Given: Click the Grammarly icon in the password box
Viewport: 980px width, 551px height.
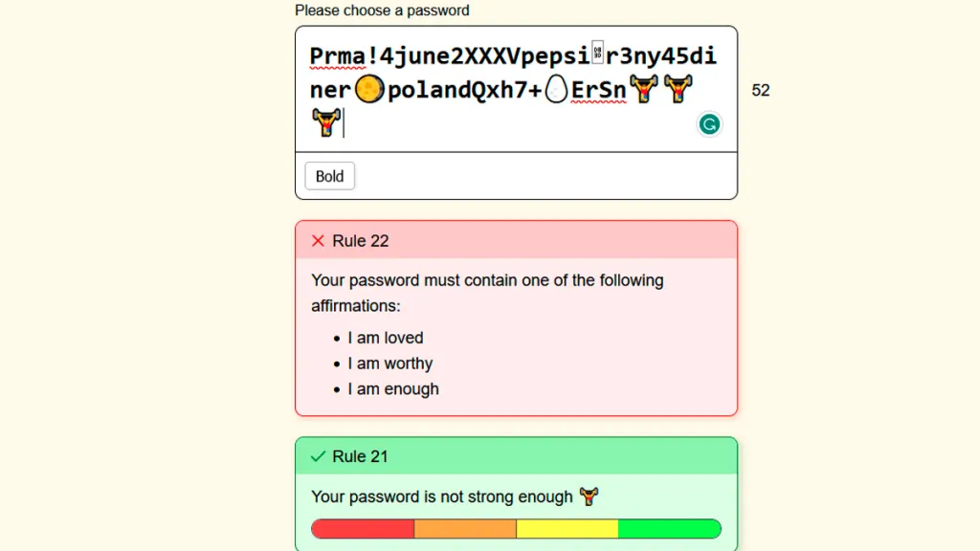Looking at the screenshot, I should click(709, 124).
